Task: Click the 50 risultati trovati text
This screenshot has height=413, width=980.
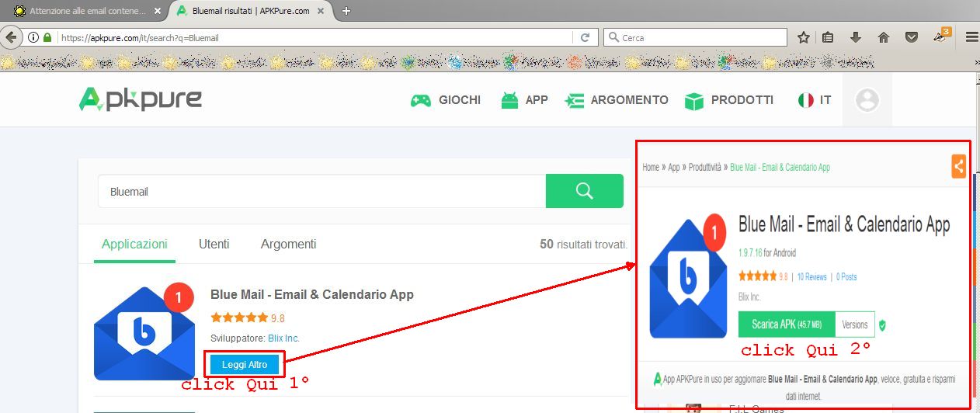Action: (x=583, y=245)
